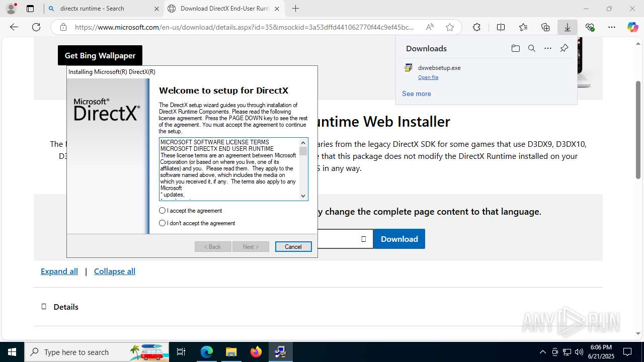
Task: Switch to Download DirectX End-User Runtime tab
Action: point(225,9)
